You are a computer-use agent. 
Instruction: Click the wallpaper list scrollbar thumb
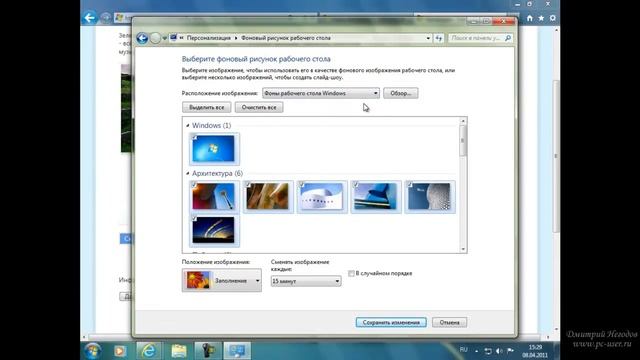pyautogui.click(x=463, y=141)
